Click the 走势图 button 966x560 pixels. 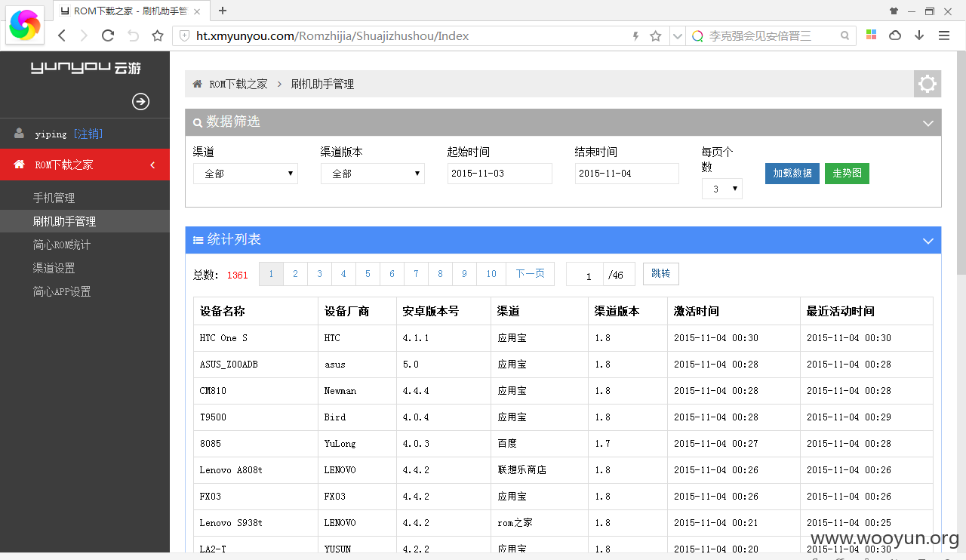(847, 174)
